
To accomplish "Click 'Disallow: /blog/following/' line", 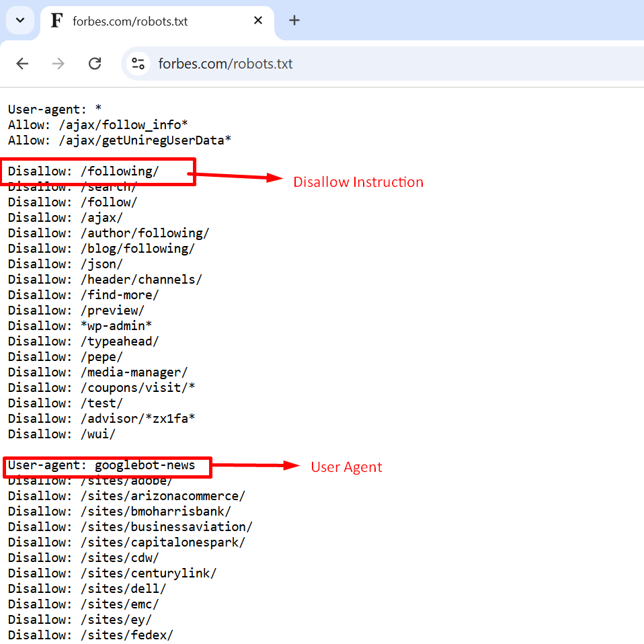I will pos(102,249).
